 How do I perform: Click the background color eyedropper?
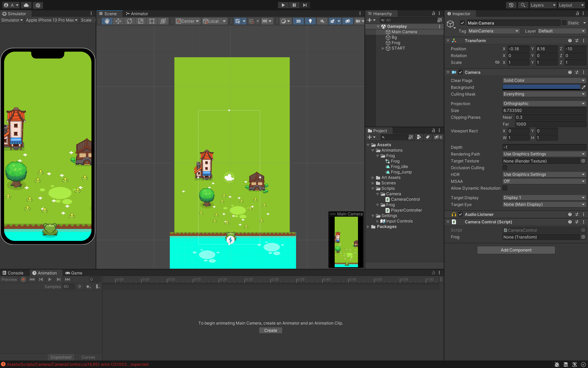tap(584, 87)
